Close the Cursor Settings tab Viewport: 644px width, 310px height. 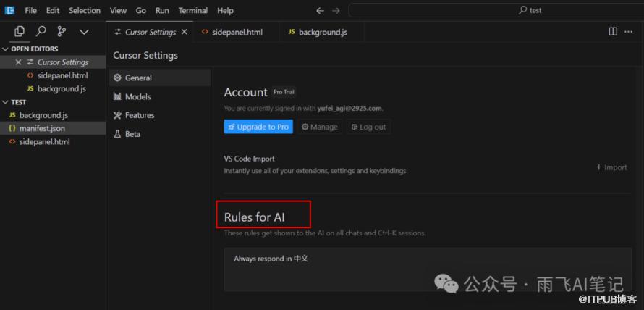(185, 32)
